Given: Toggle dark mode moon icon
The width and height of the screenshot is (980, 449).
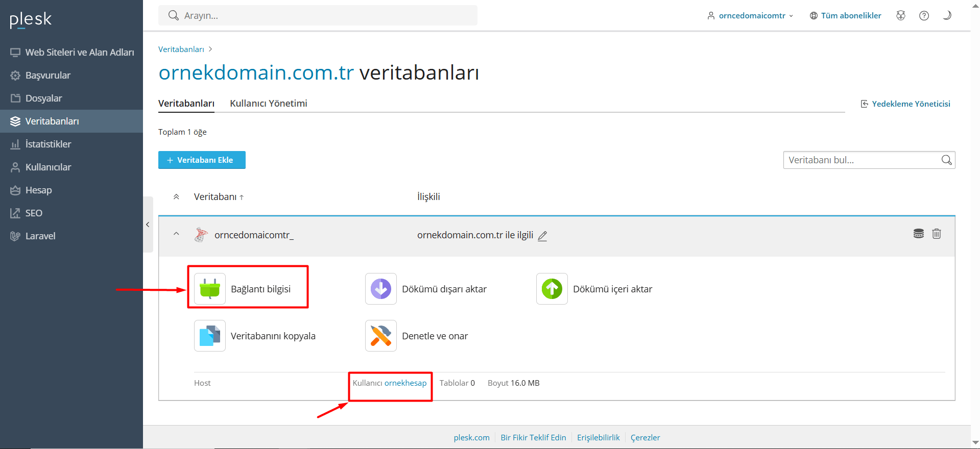Looking at the screenshot, I should click(947, 16).
